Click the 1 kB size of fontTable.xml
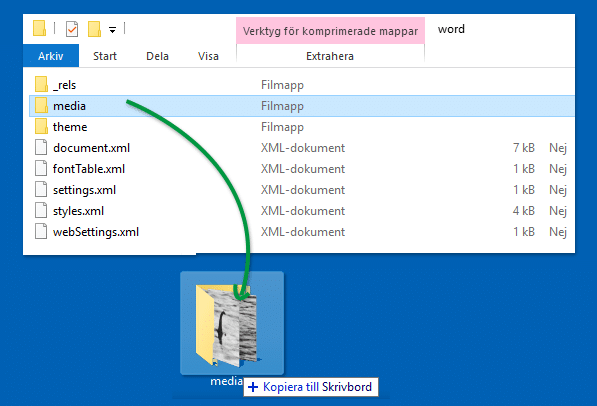The width and height of the screenshot is (597, 406). pyautogui.click(x=524, y=169)
